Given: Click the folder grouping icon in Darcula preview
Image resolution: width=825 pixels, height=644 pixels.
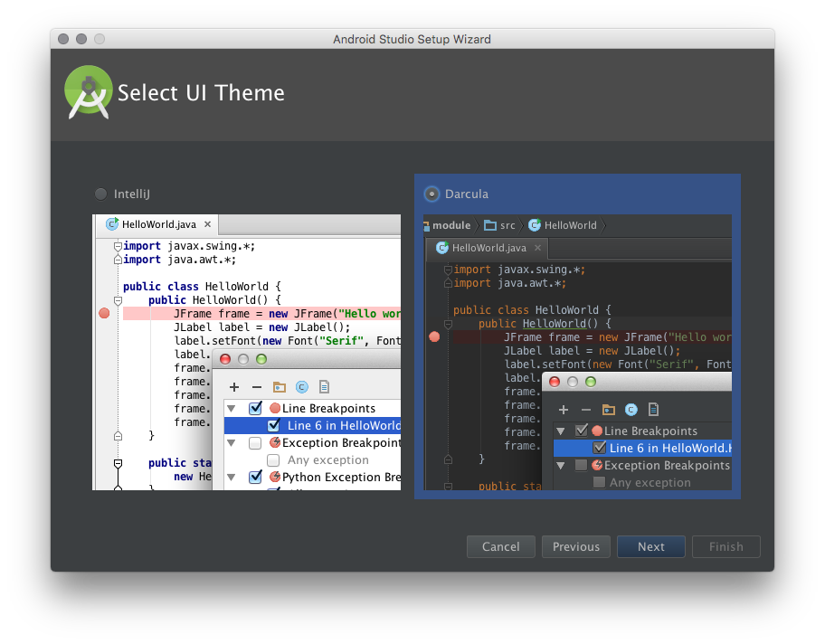Looking at the screenshot, I should click(x=609, y=410).
